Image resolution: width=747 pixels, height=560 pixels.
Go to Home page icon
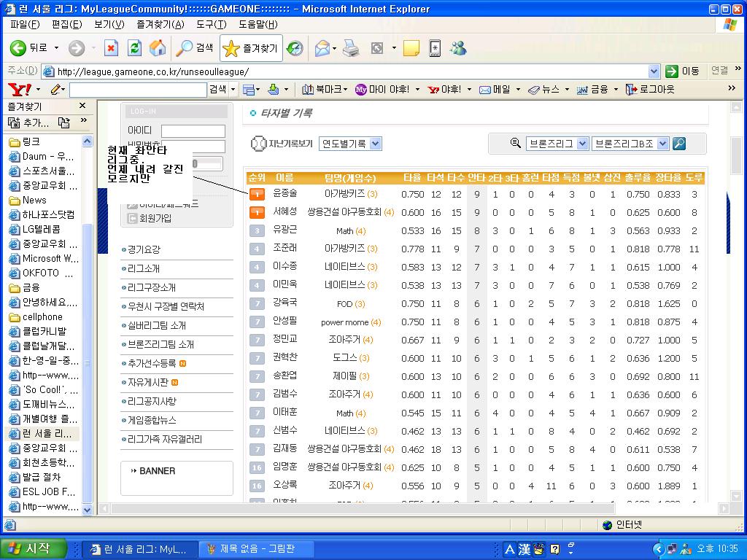[x=157, y=48]
